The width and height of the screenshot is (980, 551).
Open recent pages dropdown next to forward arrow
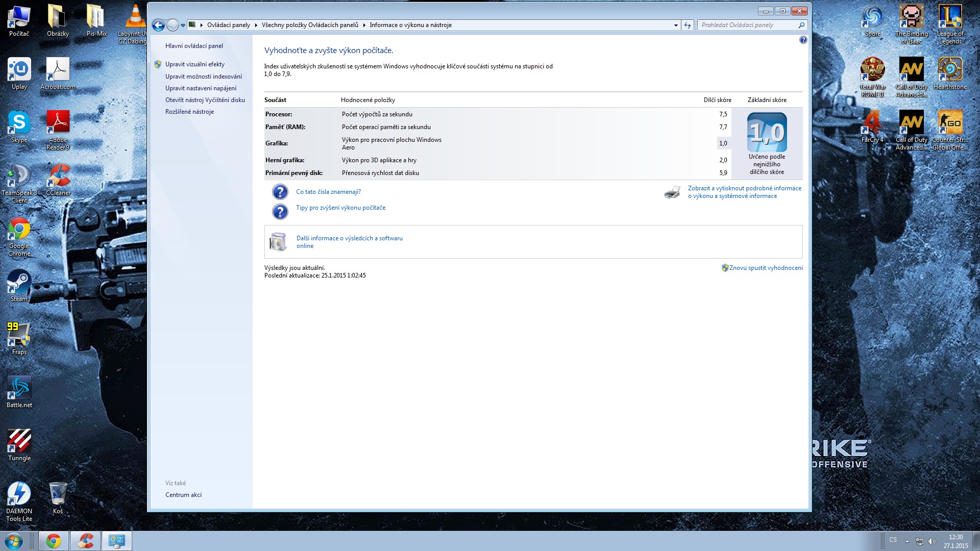point(183,25)
